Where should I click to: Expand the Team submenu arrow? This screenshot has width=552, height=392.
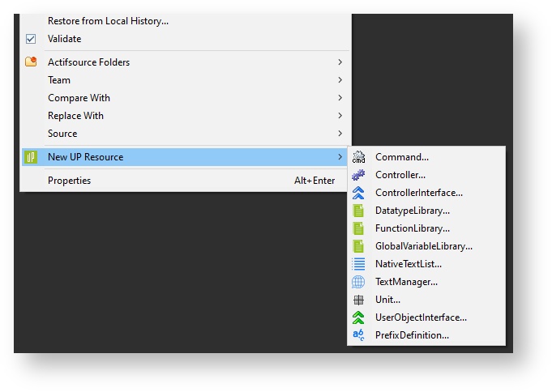340,80
